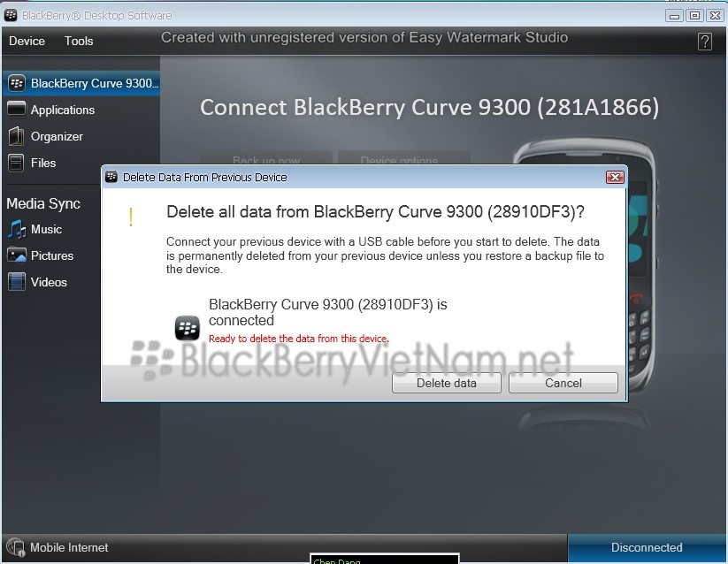This screenshot has width=728, height=564.
Task: Click the Disconnected status indicator
Action: click(647, 548)
